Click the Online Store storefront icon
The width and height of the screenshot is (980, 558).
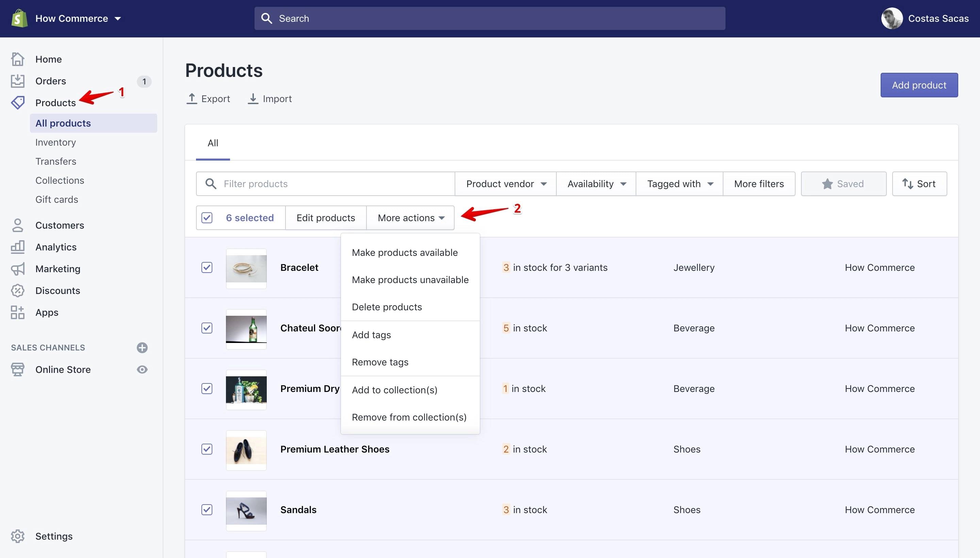(18, 370)
